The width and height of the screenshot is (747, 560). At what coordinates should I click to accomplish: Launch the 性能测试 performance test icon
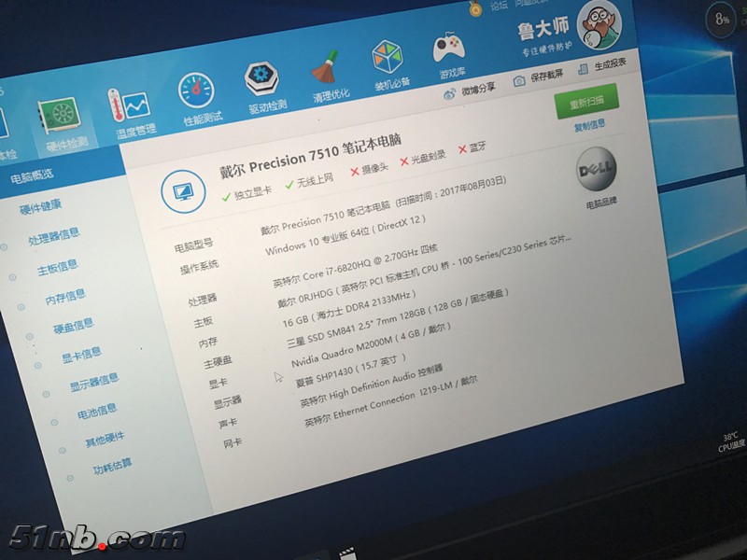pos(198,97)
